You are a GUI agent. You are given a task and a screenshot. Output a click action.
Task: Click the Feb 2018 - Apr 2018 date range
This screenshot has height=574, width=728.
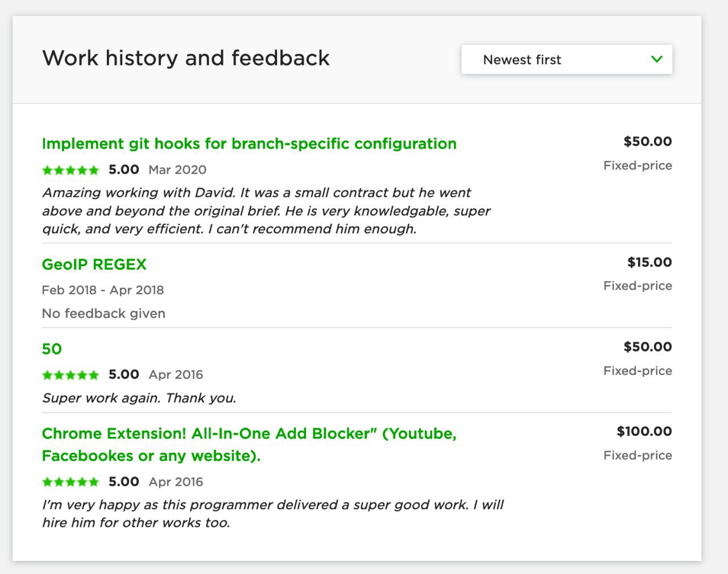[103, 290]
